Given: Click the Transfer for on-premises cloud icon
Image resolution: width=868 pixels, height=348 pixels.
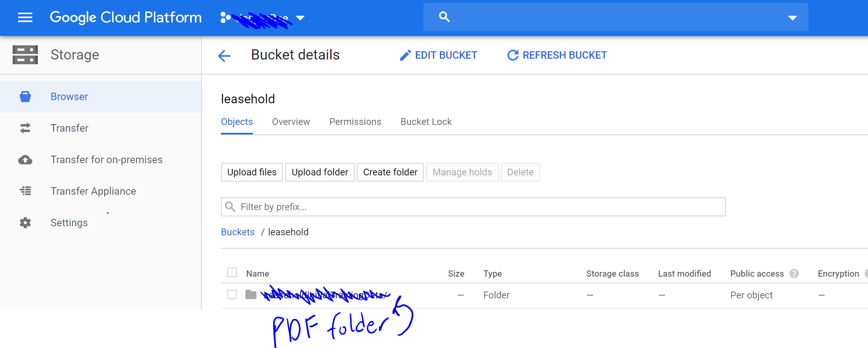Looking at the screenshot, I should 25,160.
